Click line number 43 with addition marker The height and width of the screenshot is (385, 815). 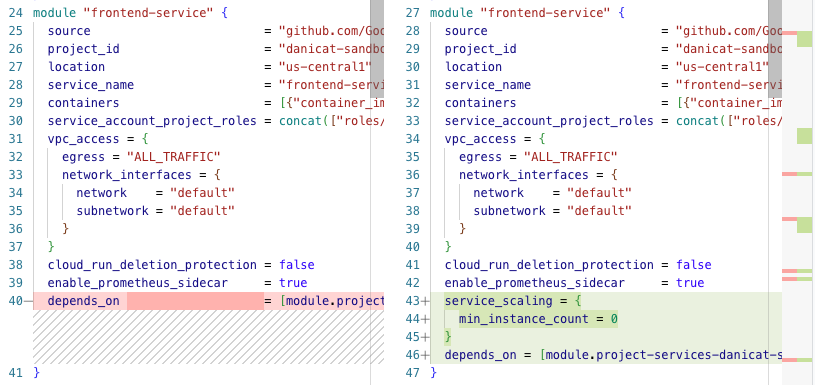[417, 301]
